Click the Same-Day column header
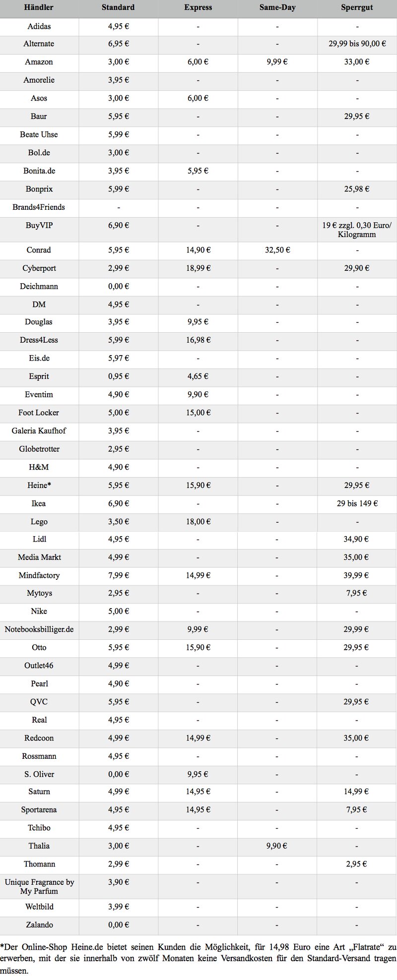This screenshot has width=397, height=980. coord(277,7)
